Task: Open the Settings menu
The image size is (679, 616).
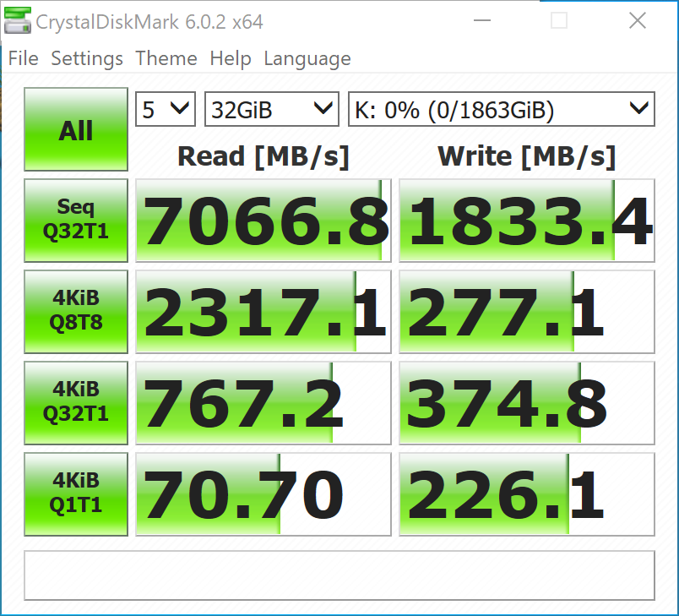Action: 87,58
